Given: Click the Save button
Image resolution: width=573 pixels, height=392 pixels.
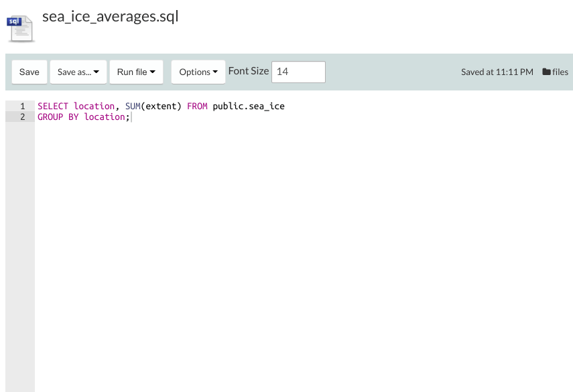Looking at the screenshot, I should click(x=29, y=72).
